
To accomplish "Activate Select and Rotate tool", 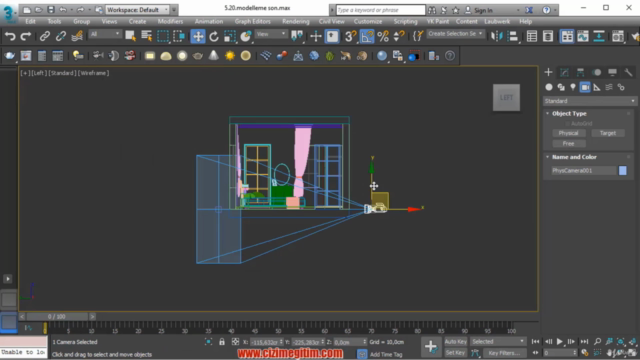I will (x=214, y=36).
